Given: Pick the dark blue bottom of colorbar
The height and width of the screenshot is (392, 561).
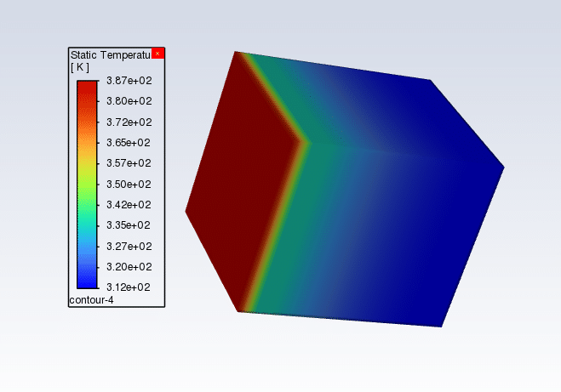Looking at the screenshot, I should tap(87, 281).
